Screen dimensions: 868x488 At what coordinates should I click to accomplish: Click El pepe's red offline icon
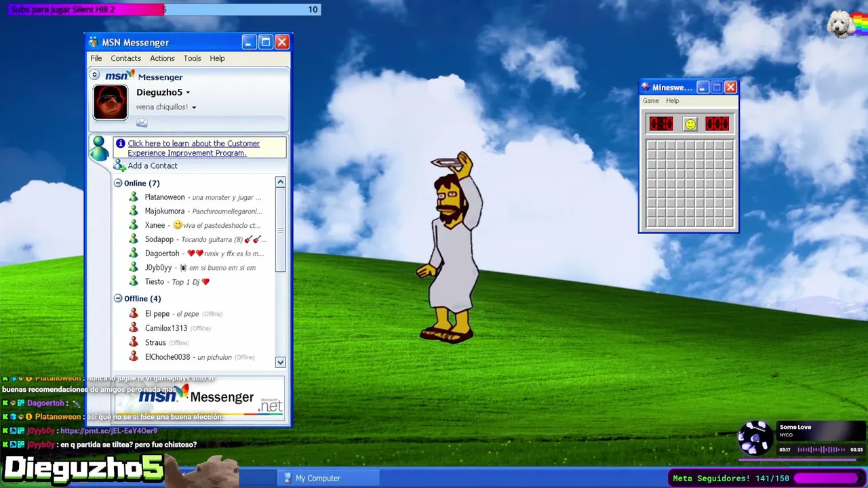tap(134, 314)
